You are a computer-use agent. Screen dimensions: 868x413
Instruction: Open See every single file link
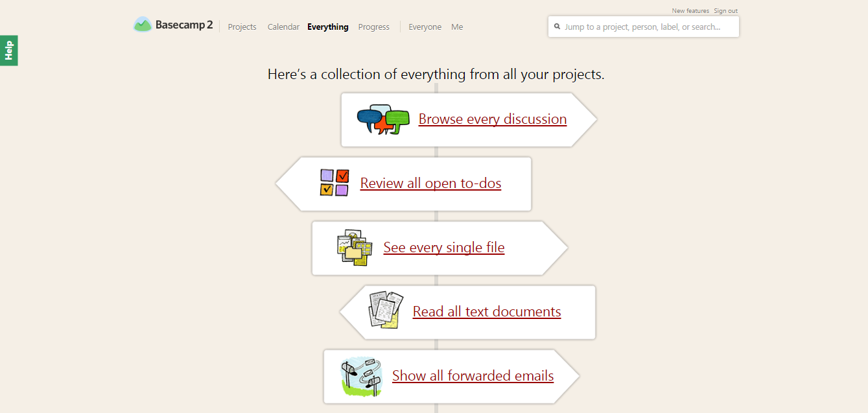coord(444,248)
